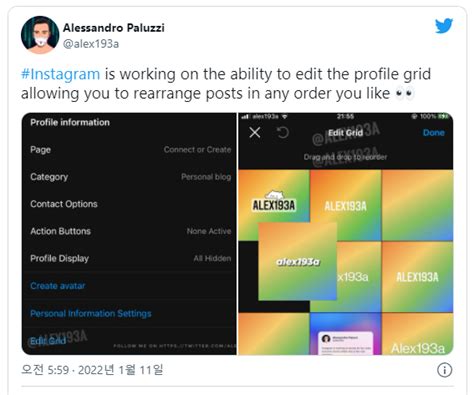Click the Alessandro Paluzzi display name

114,28
